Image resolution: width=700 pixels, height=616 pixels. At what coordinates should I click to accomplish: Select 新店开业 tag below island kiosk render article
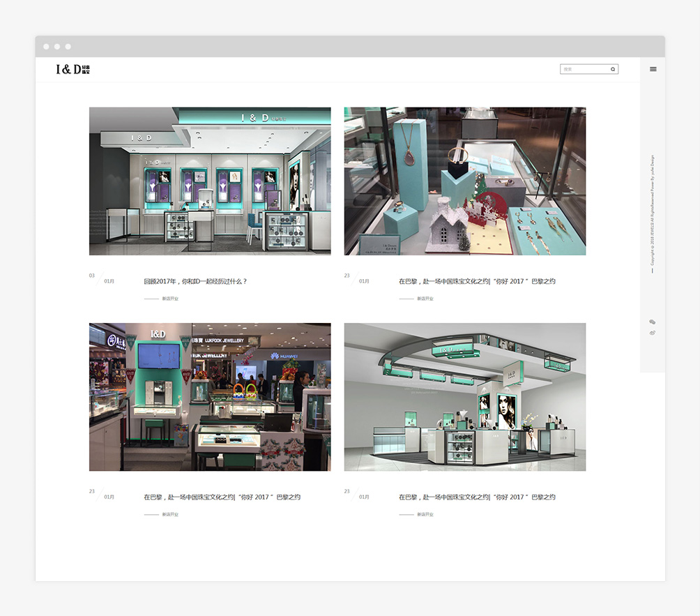point(425,515)
